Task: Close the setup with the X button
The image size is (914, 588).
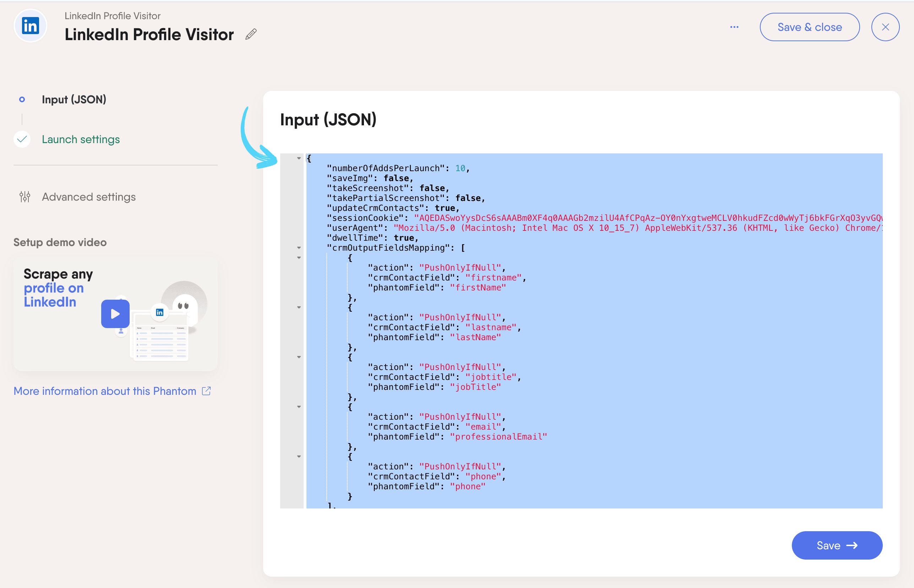Action: (x=885, y=27)
